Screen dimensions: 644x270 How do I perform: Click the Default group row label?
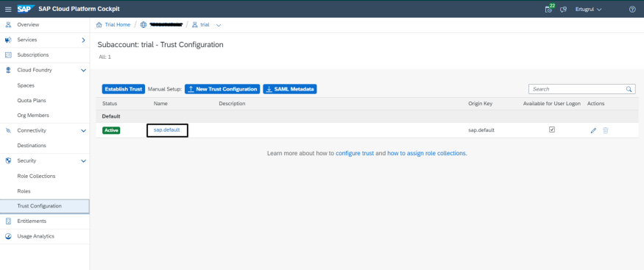coord(111,116)
